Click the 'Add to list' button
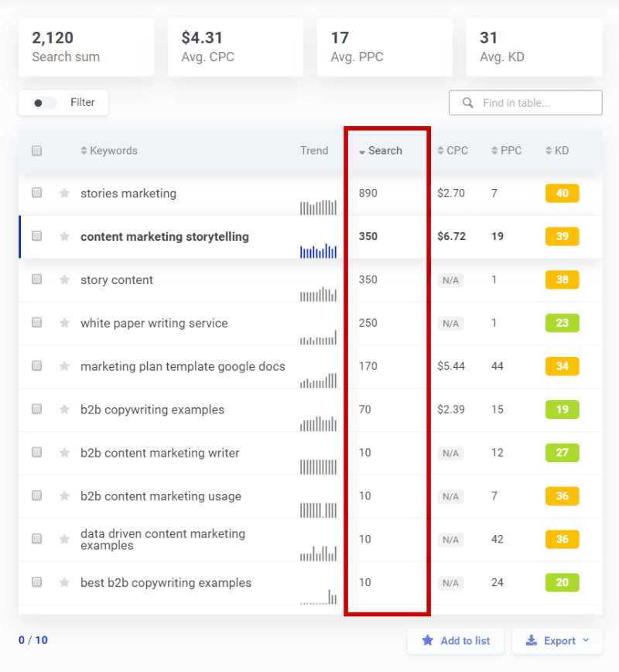The height and width of the screenshot is (672, 619). pos(456,641)
